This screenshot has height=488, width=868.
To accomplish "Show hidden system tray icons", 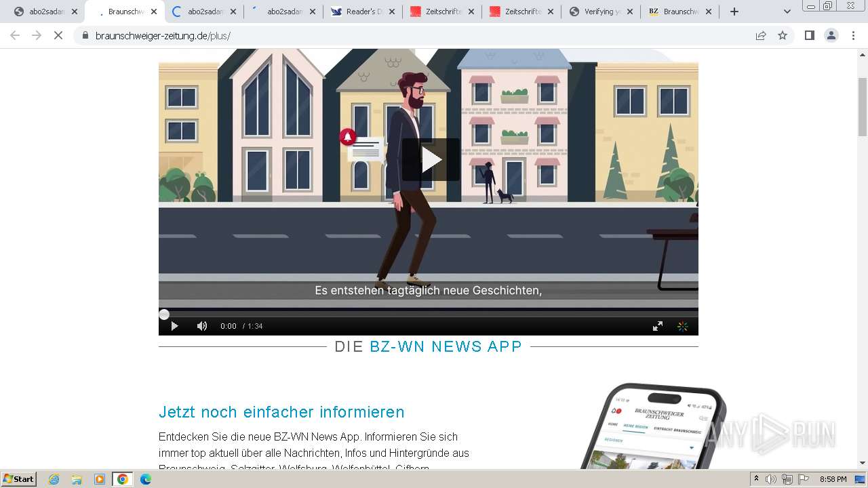I will point(757,479).
